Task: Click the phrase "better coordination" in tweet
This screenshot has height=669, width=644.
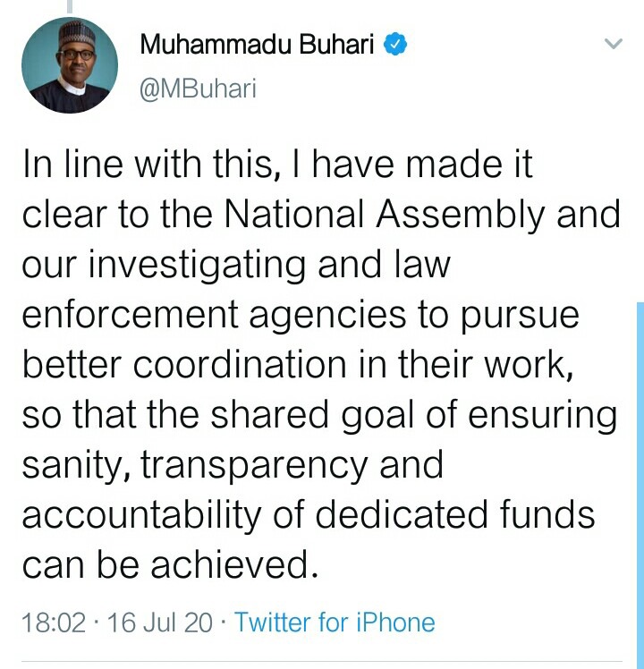Action: [x=184, y=364]
